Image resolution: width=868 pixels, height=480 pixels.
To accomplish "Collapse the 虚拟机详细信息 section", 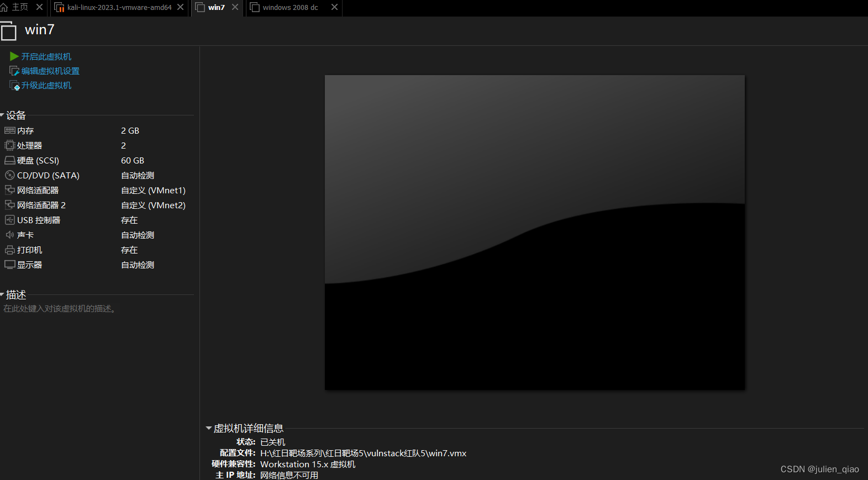I will pos(209,428).
